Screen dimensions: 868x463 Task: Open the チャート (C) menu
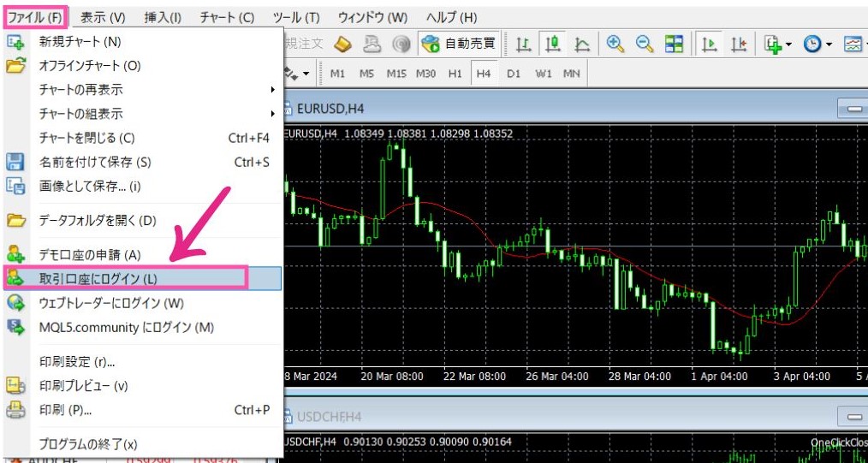point(227,17)
